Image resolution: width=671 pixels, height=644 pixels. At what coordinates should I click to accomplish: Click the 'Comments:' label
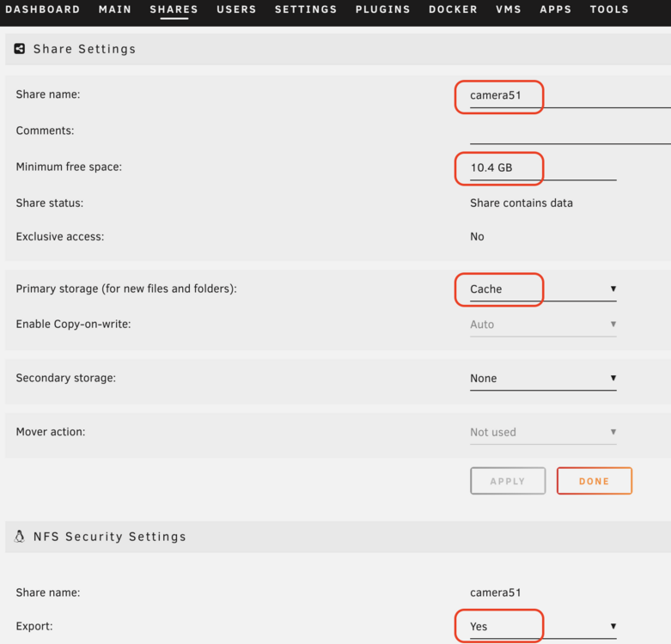45,131
